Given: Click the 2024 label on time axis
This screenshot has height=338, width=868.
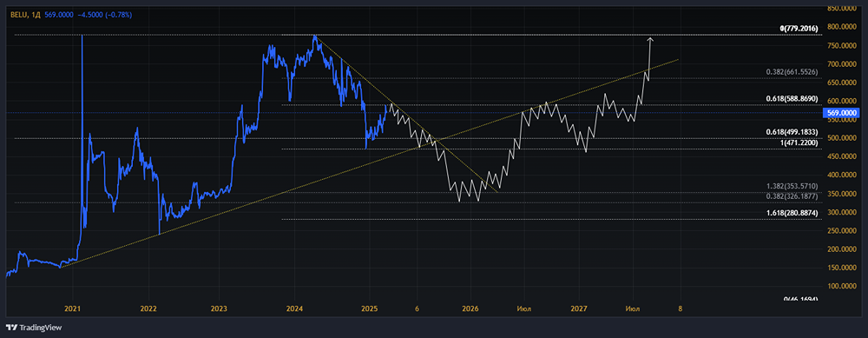Looking at the screenshot, I should tap(294, 308).
